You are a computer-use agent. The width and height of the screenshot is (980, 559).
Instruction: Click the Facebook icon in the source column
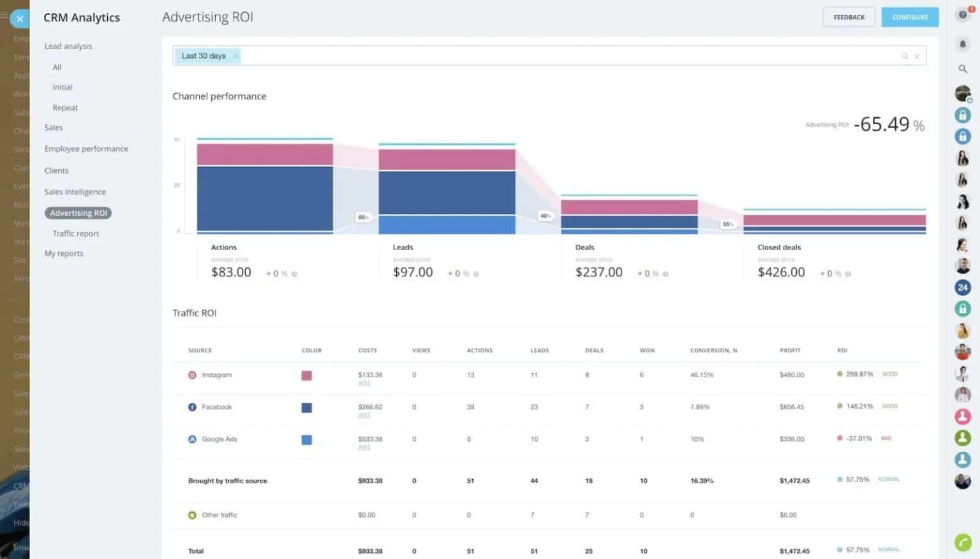(x=191, y=407)
